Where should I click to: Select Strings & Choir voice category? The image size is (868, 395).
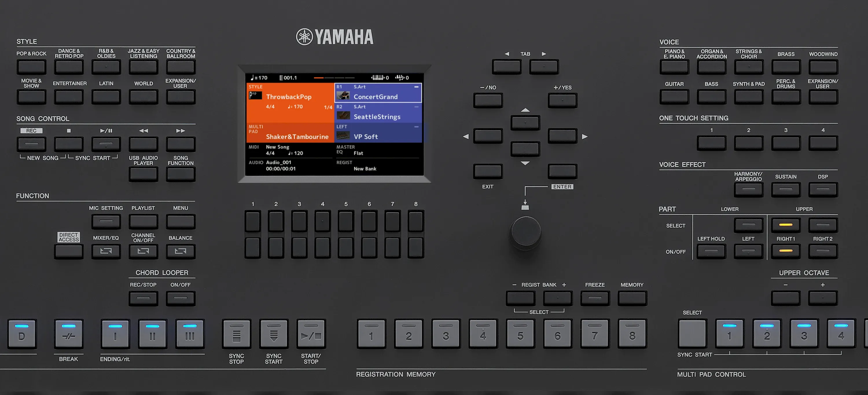(x=749, y=67)
